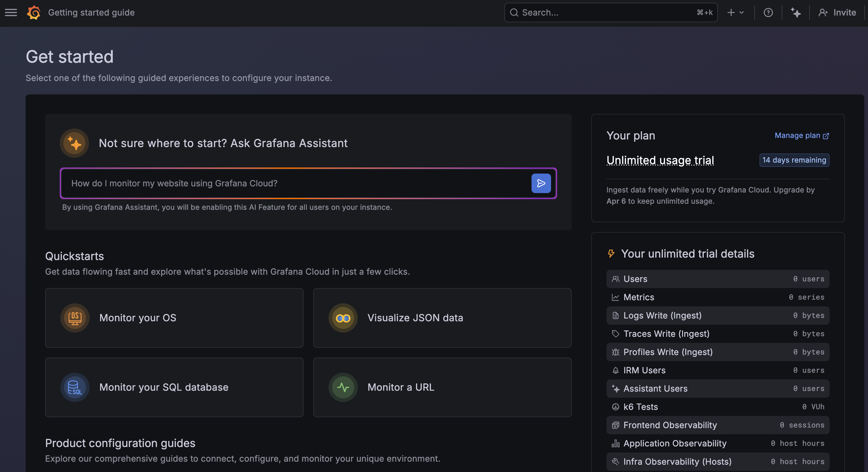This screenshot has height=472, width=868.
Task: Click the Monitor your OS icon
Action: 75,318
